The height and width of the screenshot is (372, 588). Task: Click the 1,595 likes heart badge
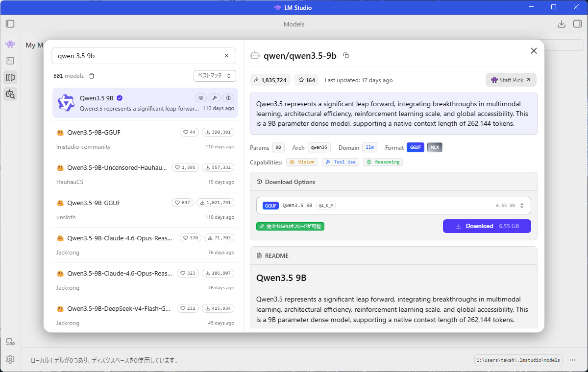click(185, 167)
